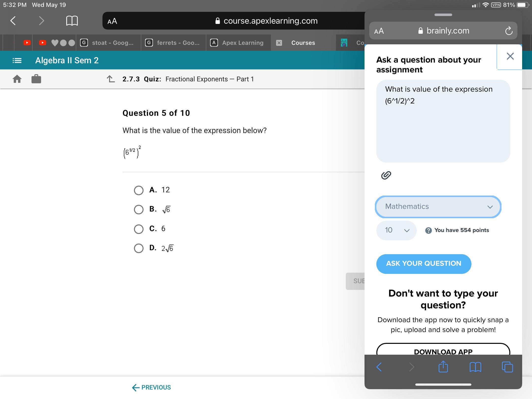This screenshot has width=532, height=399.
Task: Tap the share icon in Brainly panel
Action: click(x=443, y=367)
